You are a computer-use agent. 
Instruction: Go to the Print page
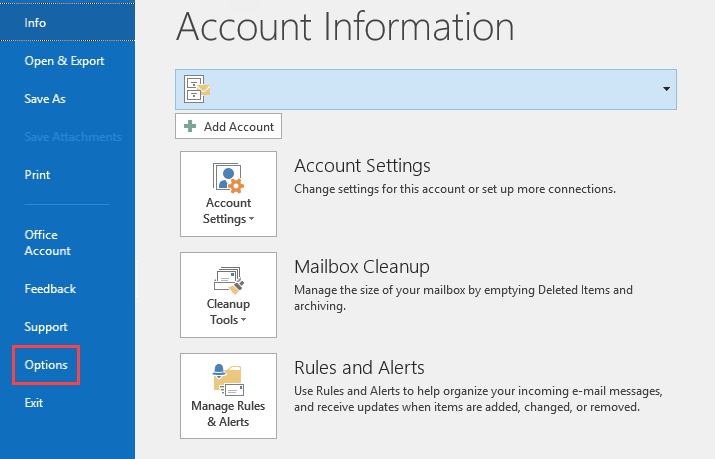[x=37, y=175]
